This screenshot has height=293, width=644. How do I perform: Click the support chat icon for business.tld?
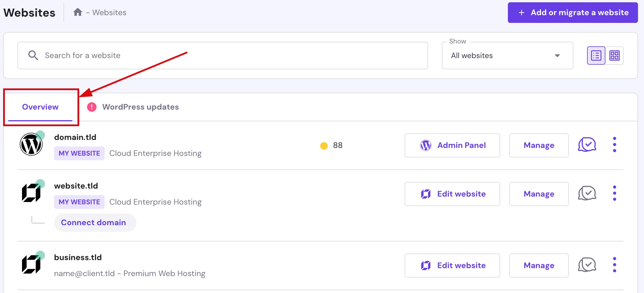click(587, 265)
